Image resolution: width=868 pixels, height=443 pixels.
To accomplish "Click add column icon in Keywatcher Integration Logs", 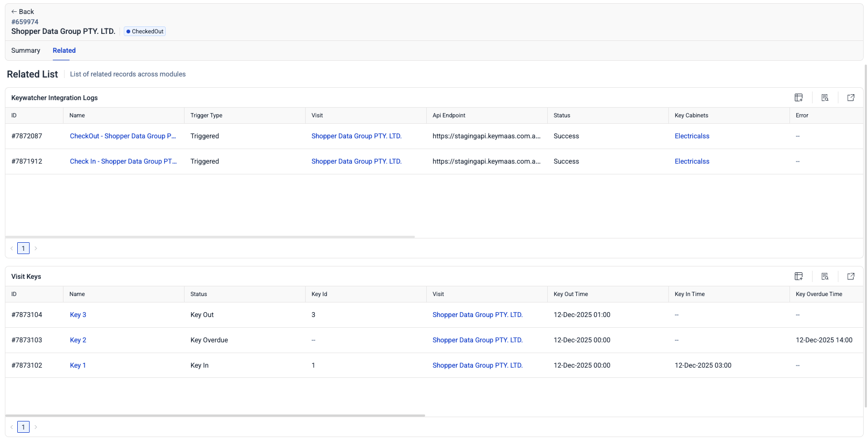I will click(x=799, y=97).
